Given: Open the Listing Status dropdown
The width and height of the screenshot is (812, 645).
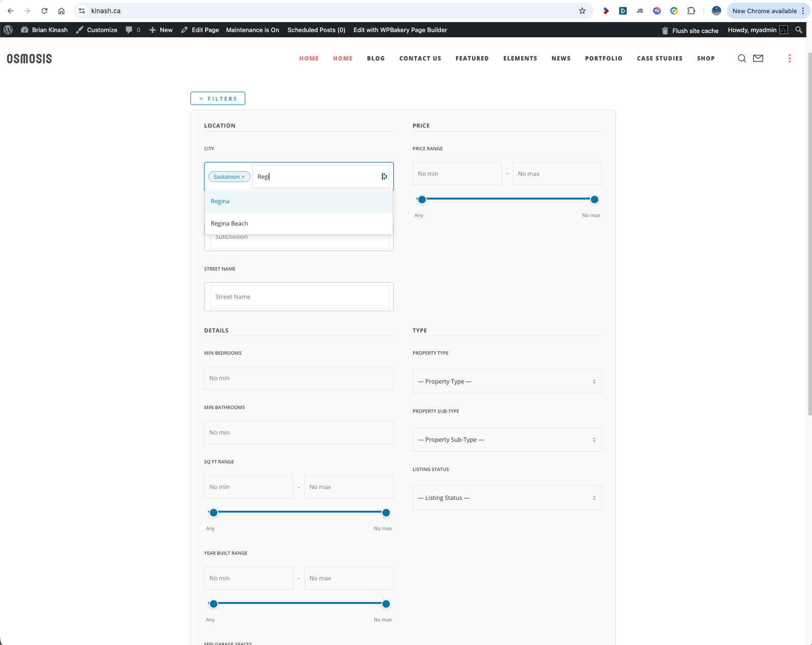Looking at the screenshot, I should [x=506, y=498].
